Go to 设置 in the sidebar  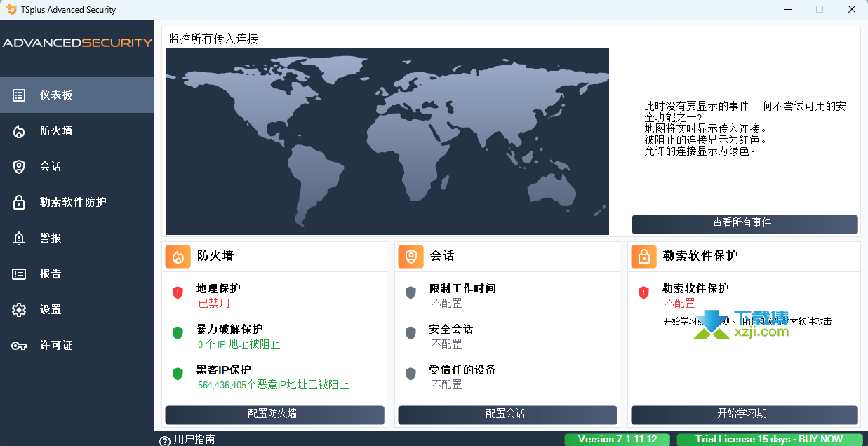click(77, 309)
